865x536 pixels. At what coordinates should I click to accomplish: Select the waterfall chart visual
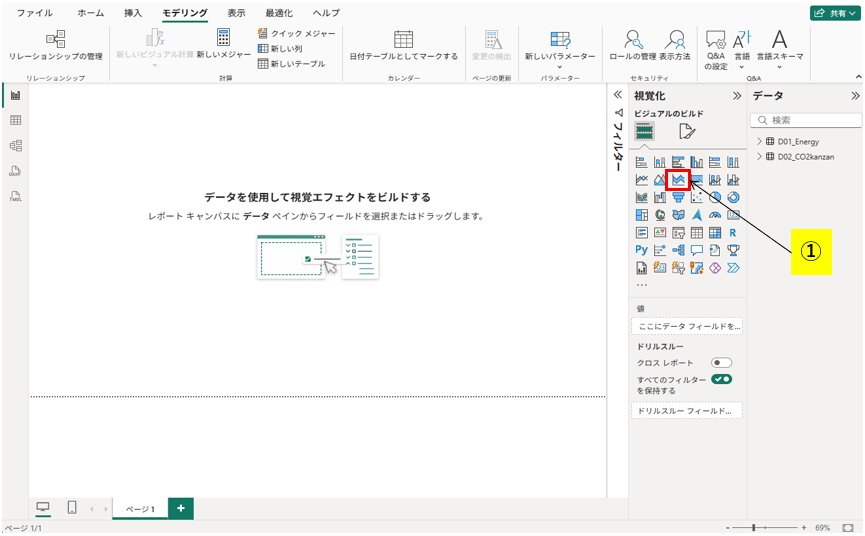click(660, 197)
